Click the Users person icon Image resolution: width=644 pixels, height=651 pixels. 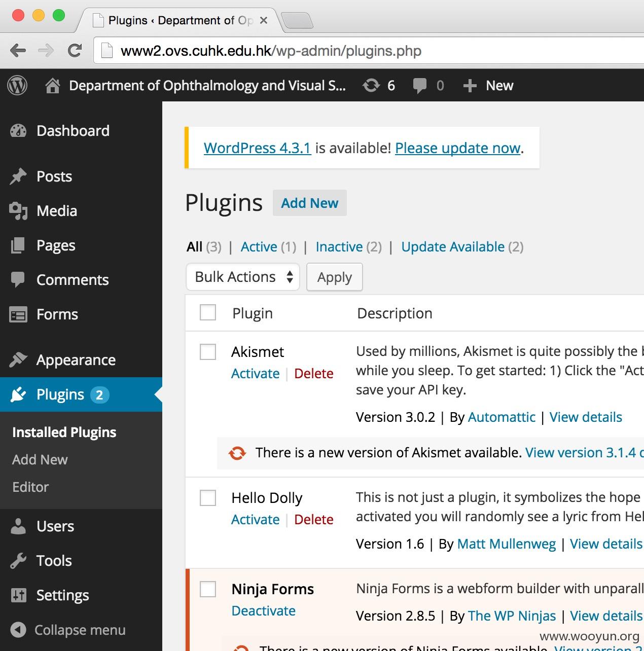(18, 526)
